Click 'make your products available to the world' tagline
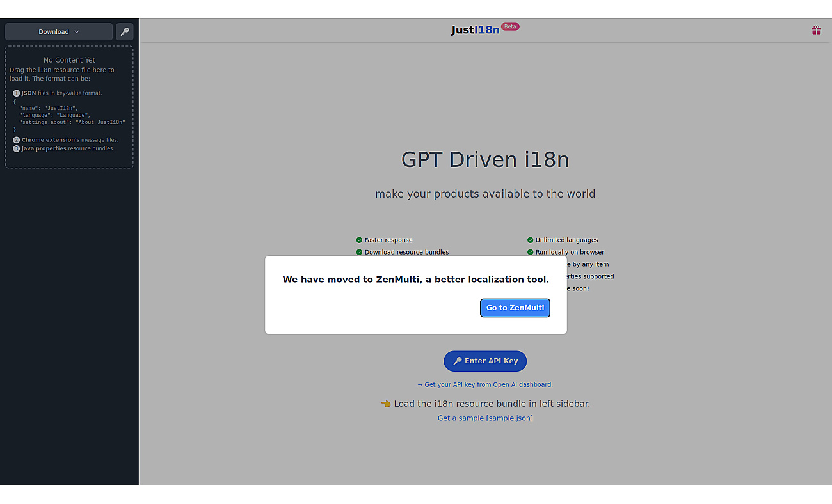 pos(485,194)
